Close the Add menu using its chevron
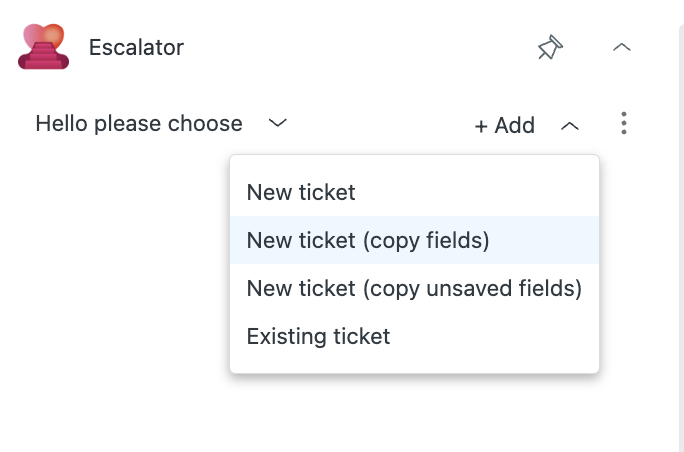Viewport: 684px width, 452px height. [570, 127]
